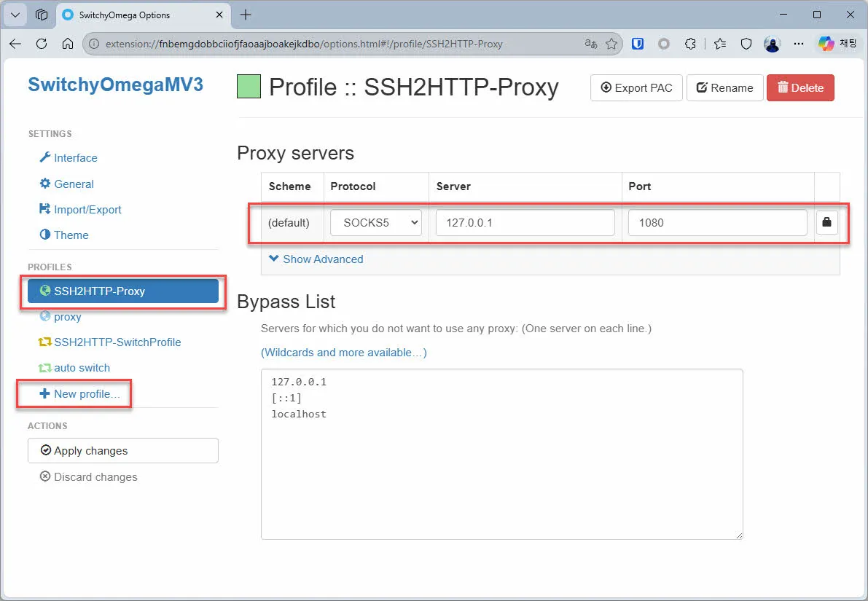Screen dimensions: 868x601
Task: Switch to SwitchyOmega Options tab
Action: pos(143,15)
